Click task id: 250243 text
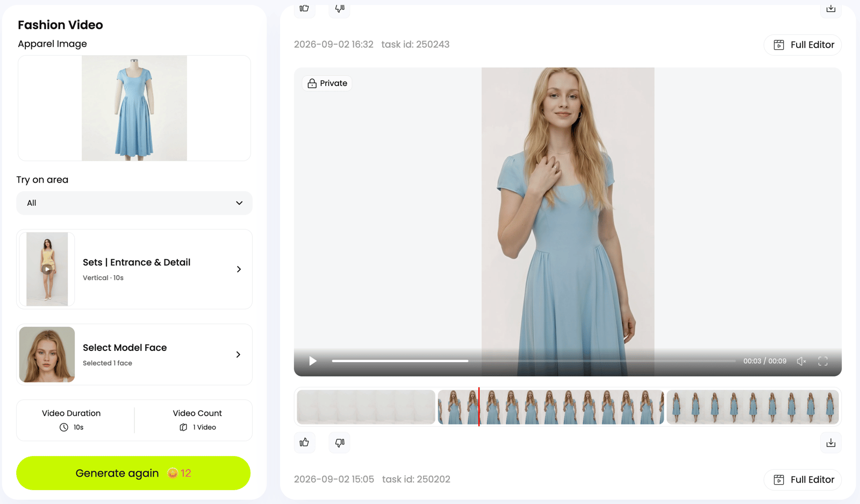The height and width of the screenshot is (504, 860). click(415, 45)
